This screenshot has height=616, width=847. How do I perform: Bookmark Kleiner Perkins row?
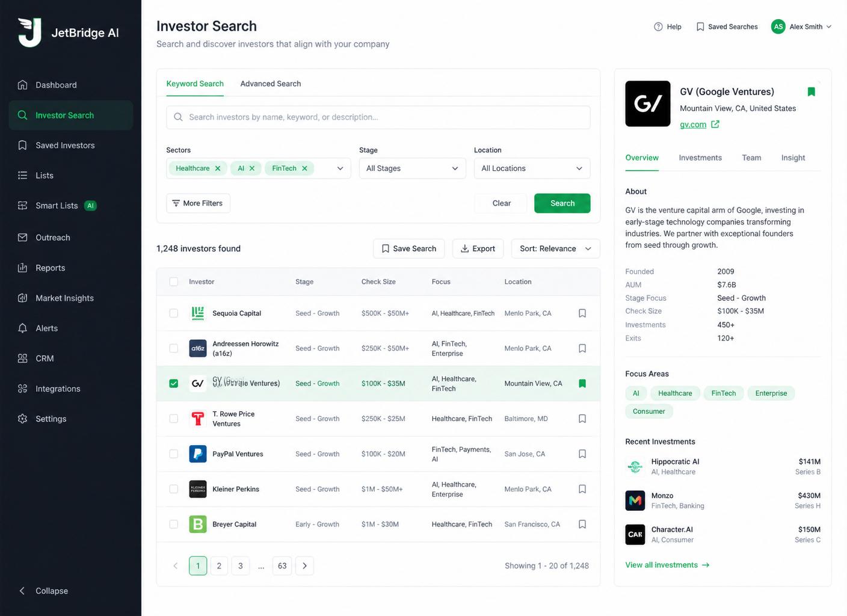coord(582,489)
